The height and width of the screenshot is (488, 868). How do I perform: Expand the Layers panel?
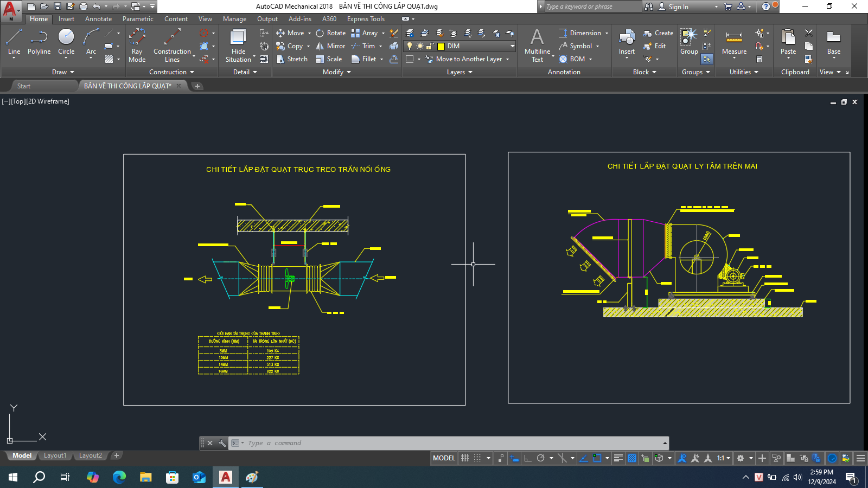(459, 72)
